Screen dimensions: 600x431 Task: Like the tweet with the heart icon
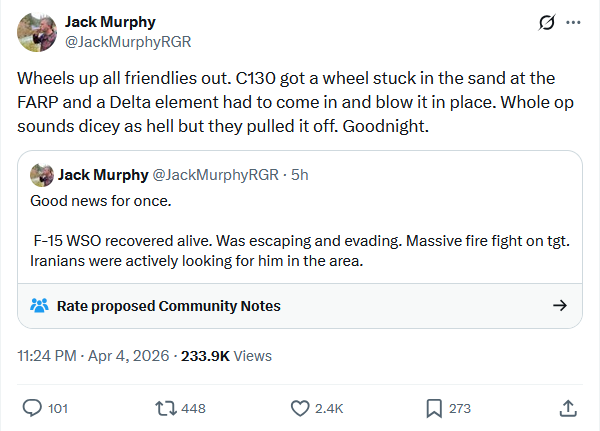tap(299, 408)
